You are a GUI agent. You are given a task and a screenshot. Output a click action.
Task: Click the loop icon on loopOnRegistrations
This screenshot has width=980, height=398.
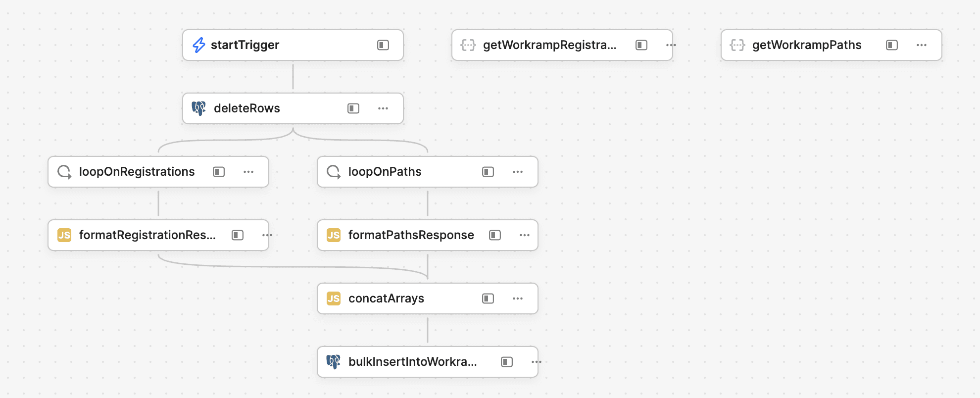[64, 172]
